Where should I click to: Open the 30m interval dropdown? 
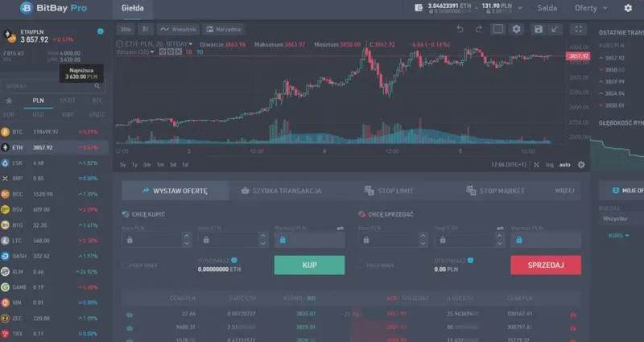[126, 29]
